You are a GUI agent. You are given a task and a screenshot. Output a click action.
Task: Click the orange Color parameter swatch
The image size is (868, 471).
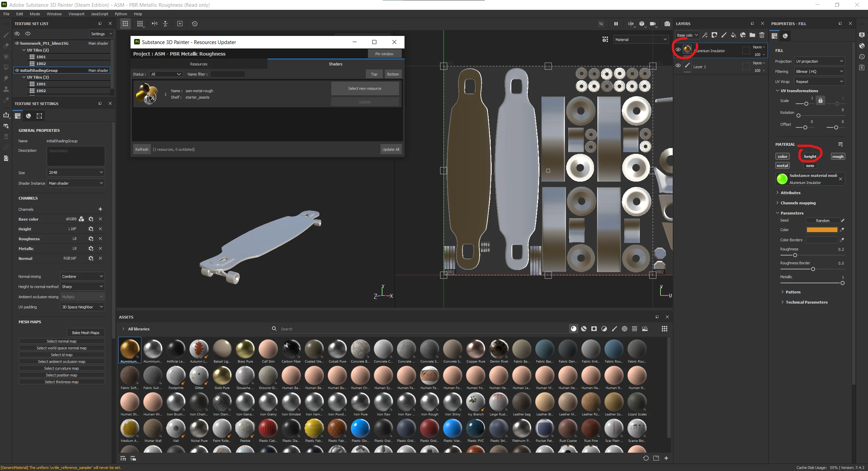tap(822, 230)
